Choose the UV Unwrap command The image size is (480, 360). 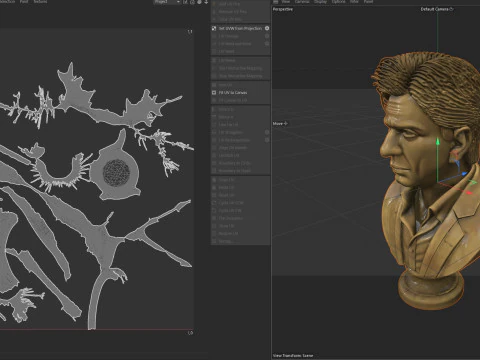228,36
